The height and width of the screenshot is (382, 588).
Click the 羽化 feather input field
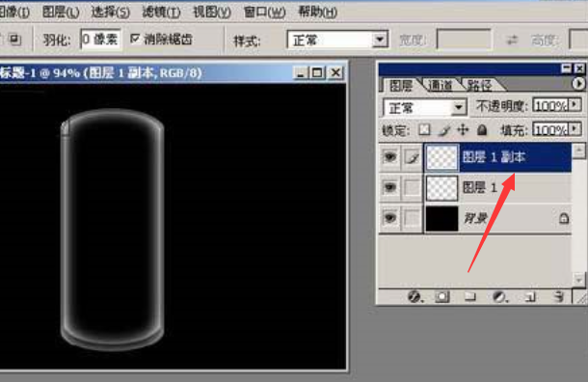tap(100, 39)
